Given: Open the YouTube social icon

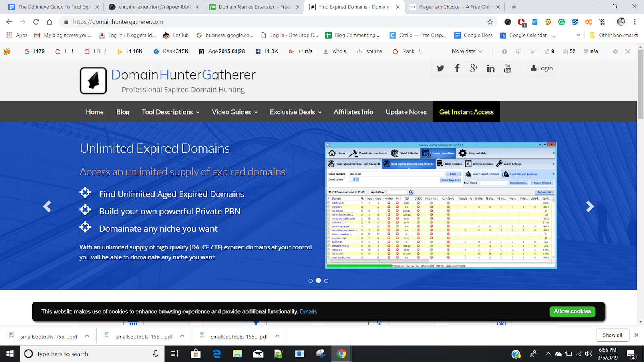Looking at the screenshot, I should click(x=508, y=68).
